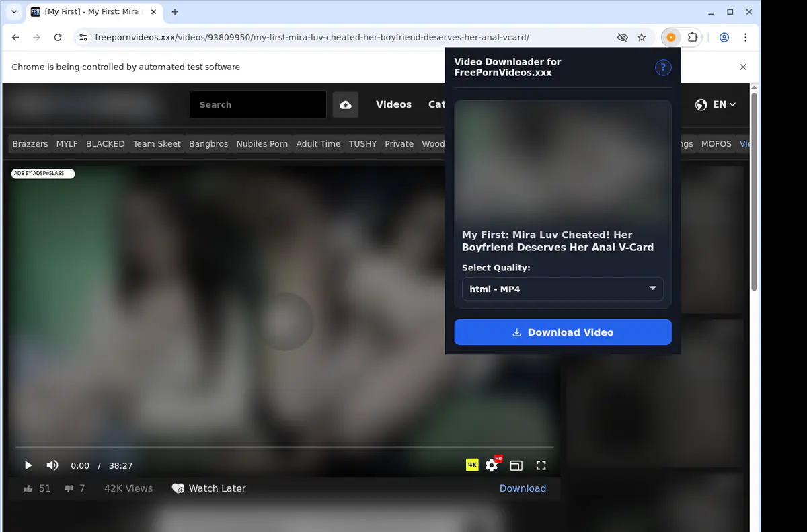The width and height of the screenshot is (807, 532).
Task: Expand the Select Quality dropdown
Action: (x=563, y=289)
